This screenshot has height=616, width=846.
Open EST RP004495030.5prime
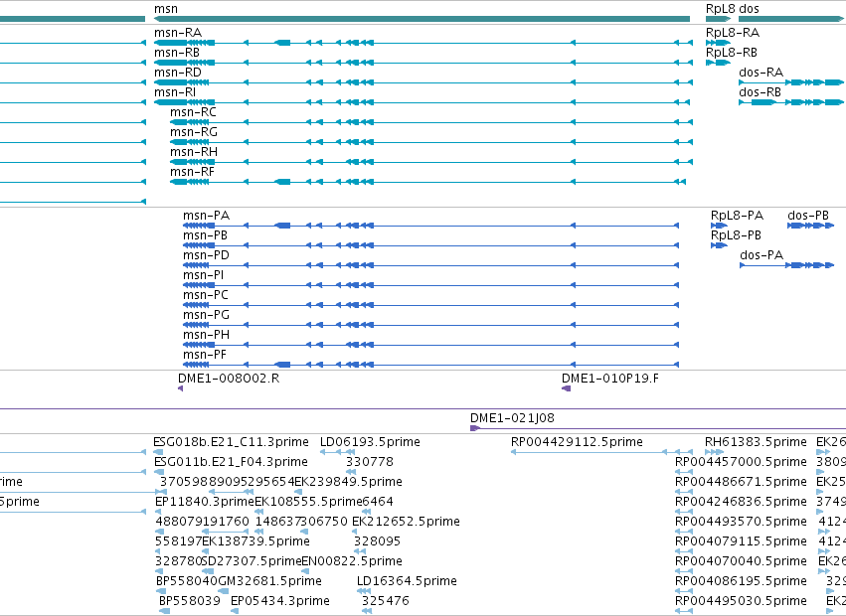[741, 601]
